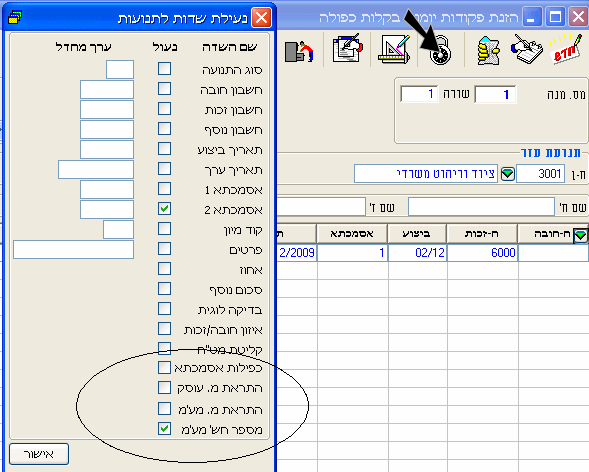The width and height of the screenshot is (589, 472).
Task: Click the 'פרטים' default value input field
Action: [x=74, y=250]
